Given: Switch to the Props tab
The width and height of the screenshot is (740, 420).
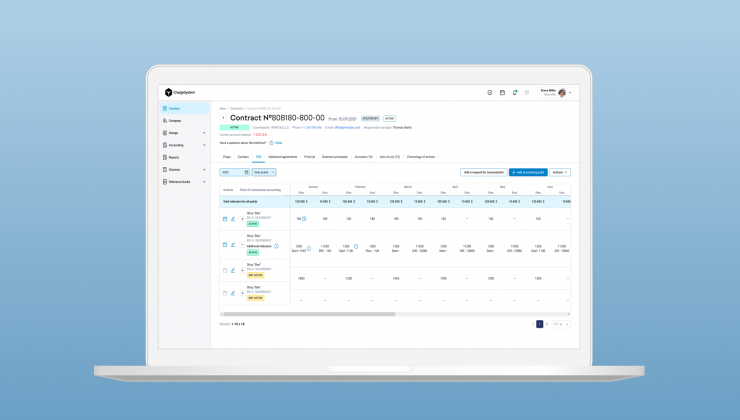Looking at the screenshot, I should (227, 157).
